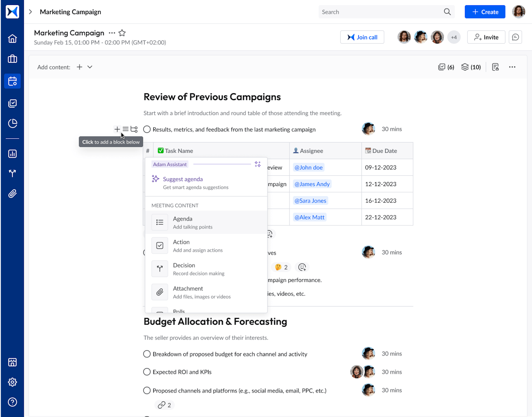Open @Sara Jones assignee link
Viewport: 532px width, 417px height.
(310, 200)
